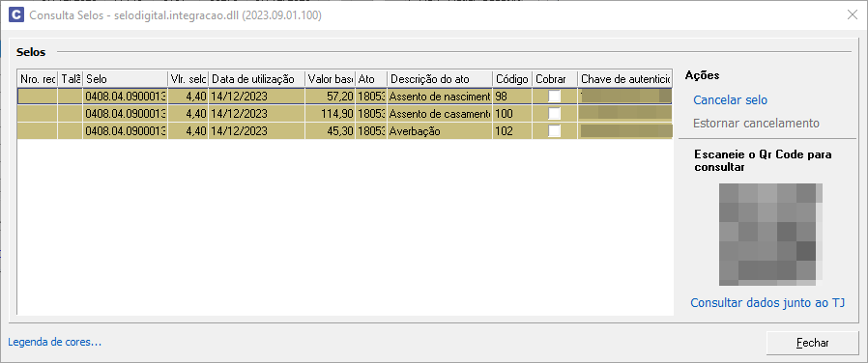Click Estornar cancelamento link
The width and height of the screenshot is (868, 363).
756,123
